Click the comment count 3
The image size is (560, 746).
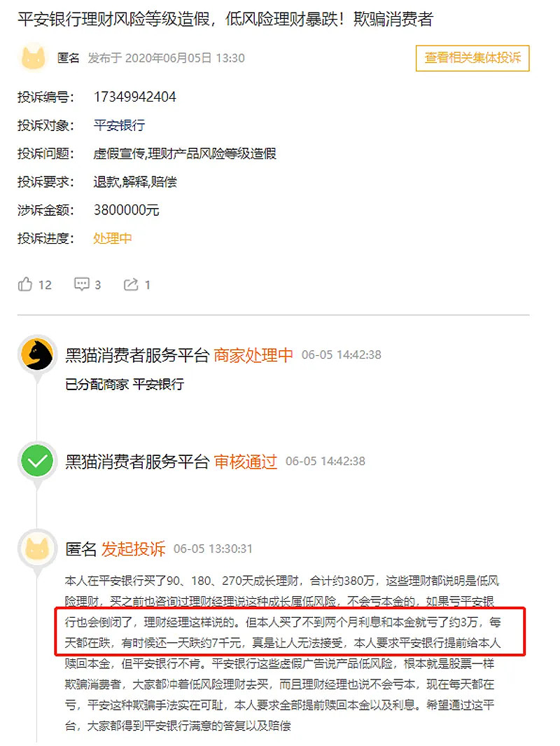point(97,285)
